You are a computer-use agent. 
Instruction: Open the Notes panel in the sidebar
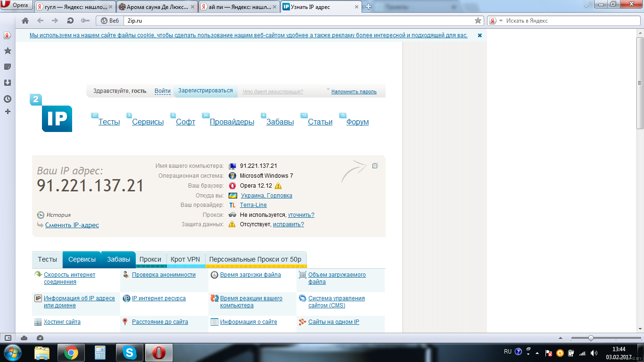(x=8, y=66)
